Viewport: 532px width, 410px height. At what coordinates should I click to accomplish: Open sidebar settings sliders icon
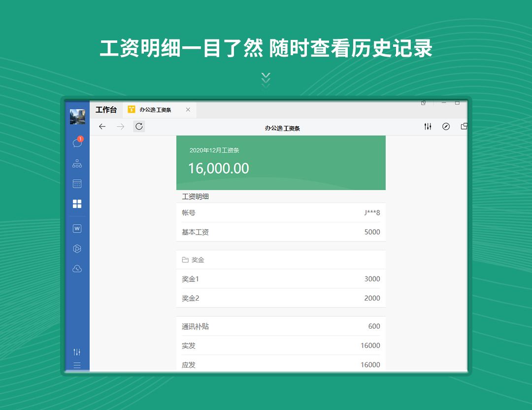(77, 352)
